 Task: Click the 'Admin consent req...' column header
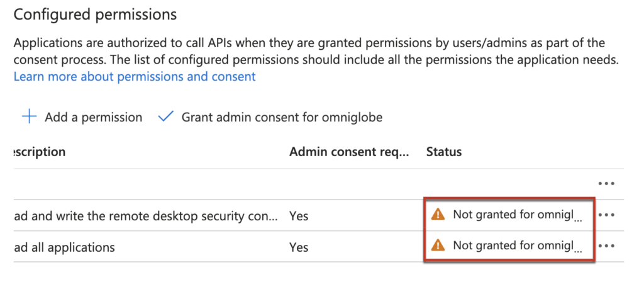(x=349, y=152)
